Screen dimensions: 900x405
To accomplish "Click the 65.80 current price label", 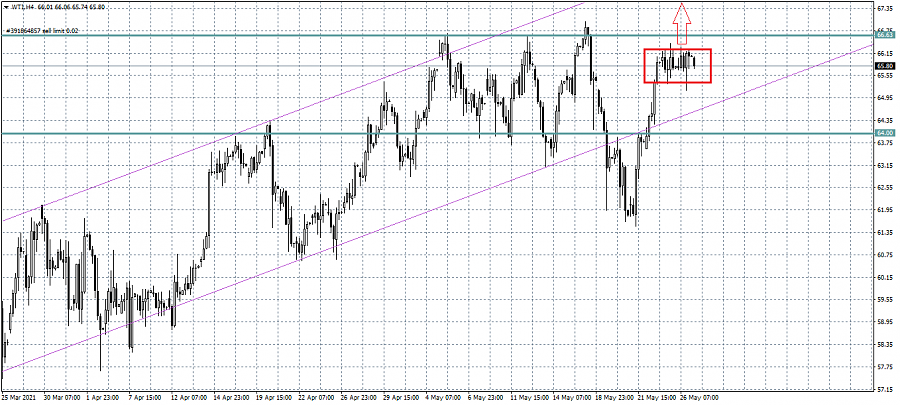I will coord(884,66).
